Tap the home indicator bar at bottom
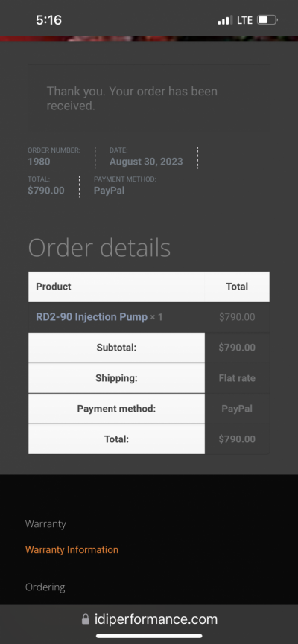Image resolution: width=298 pixels, height=644 pixels. (x=149, y=636)
